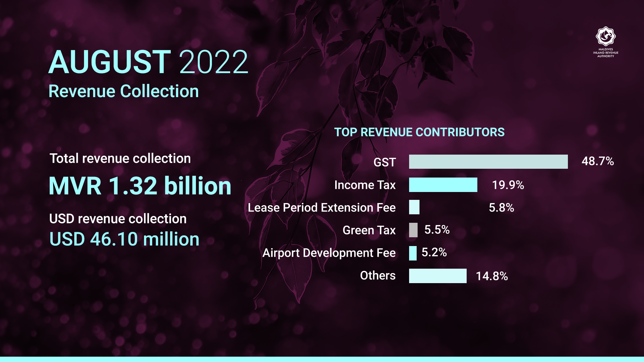This screenshot has width=644, height=362.
Task: Click the '5.2%' value
Action: tap(434, 252)
